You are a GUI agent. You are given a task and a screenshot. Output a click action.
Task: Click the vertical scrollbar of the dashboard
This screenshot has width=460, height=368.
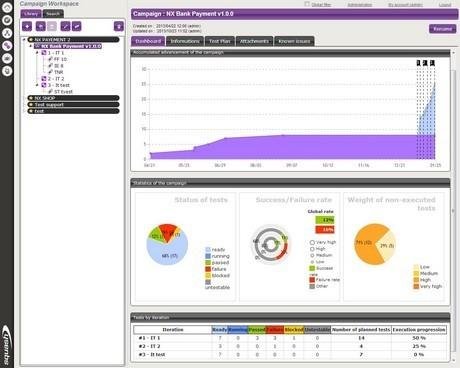click(x=453, y=210)
